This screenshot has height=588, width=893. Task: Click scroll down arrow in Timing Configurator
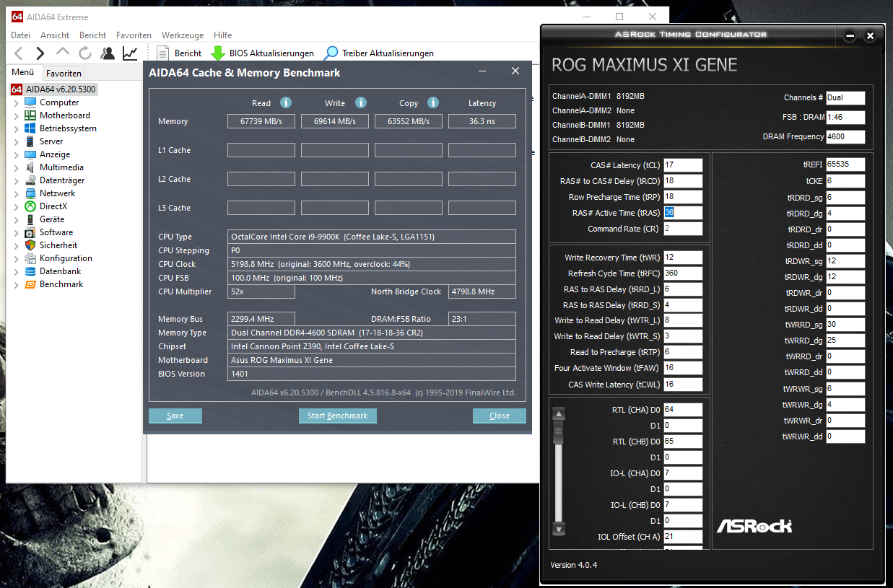coord(557,527)
